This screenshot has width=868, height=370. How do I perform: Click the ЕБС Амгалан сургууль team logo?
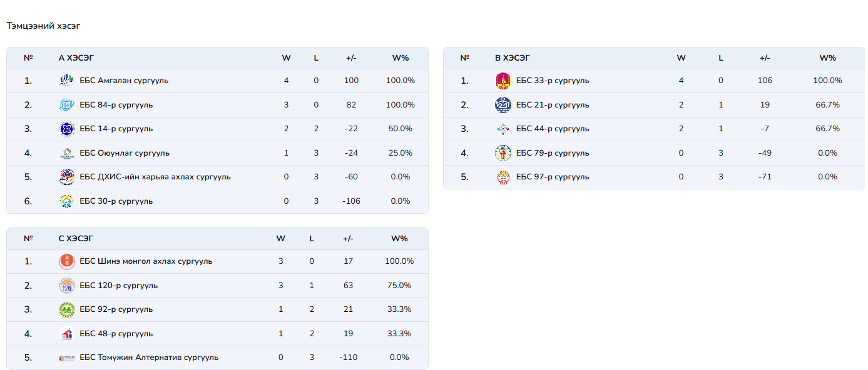coord(66,81)
